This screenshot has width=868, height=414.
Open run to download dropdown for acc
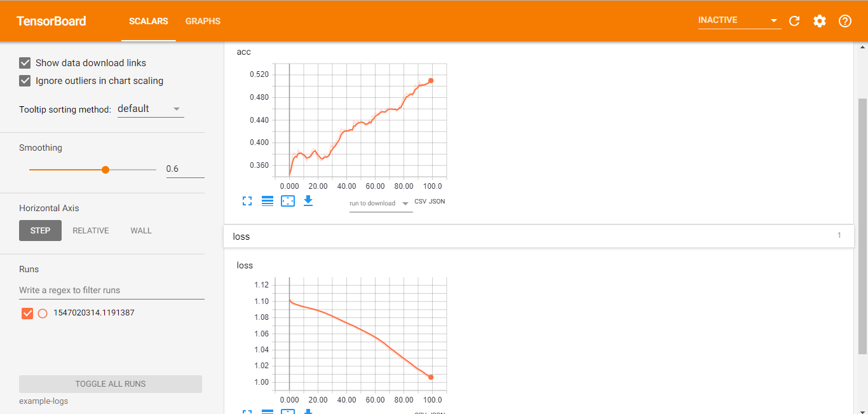click(x=381, y=204)
